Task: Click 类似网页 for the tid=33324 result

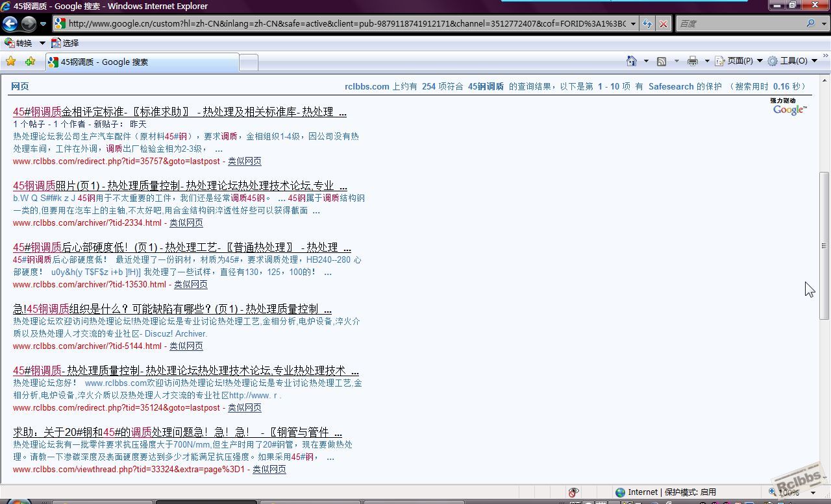Action: 269,469
